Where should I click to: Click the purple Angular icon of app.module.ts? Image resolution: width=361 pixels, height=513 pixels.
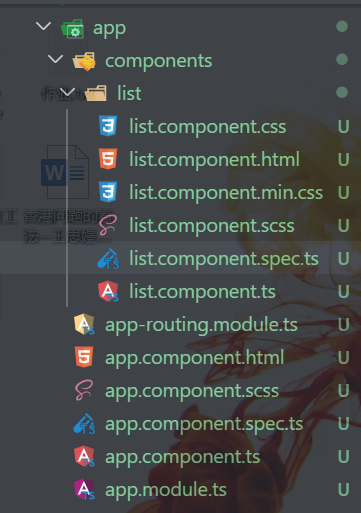point(84,489)
